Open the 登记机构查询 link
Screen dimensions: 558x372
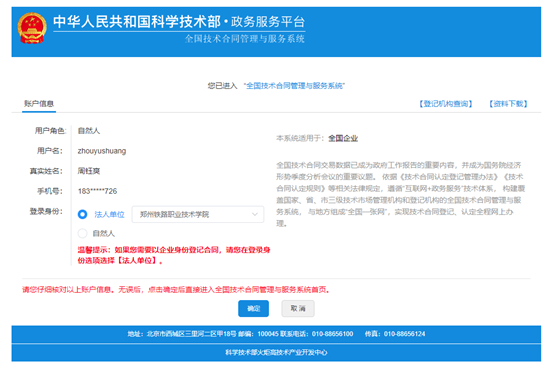tap(446, 104)
